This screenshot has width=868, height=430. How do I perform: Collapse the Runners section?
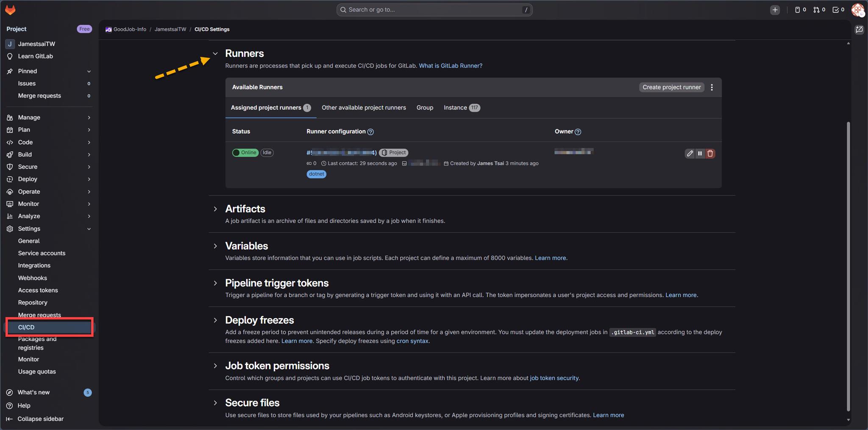215,54
